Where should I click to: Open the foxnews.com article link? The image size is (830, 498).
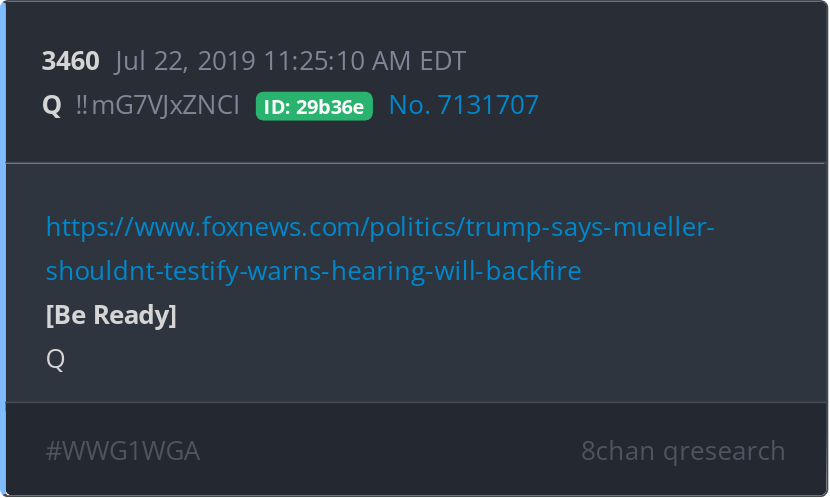click(x=380, y=249)
